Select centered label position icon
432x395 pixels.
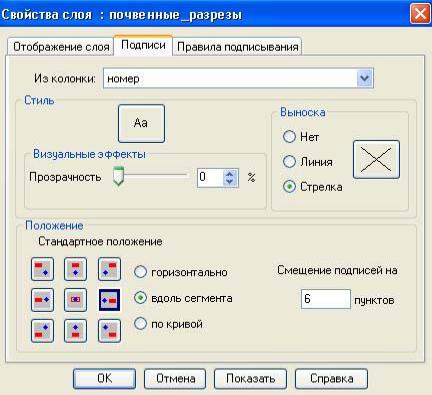coord(75,300)
